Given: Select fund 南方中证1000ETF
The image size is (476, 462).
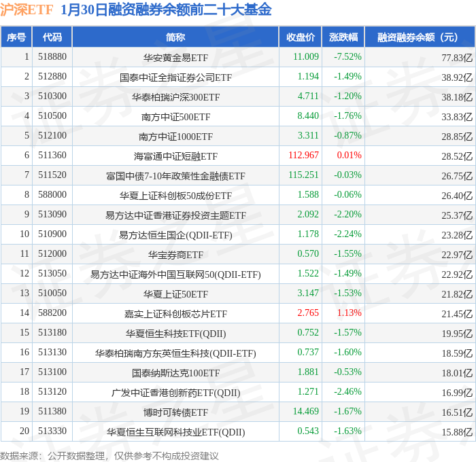Looking at the screenshot, I should 175,137.
